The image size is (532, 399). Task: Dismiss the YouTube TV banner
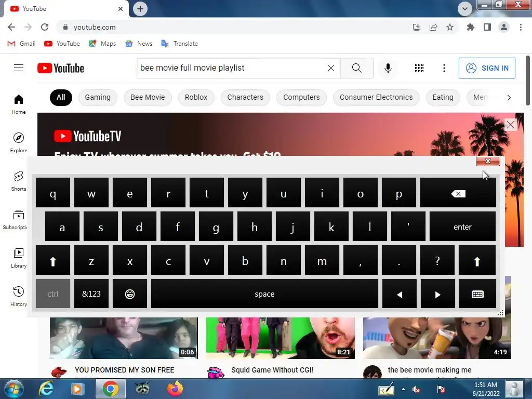click(511, 125)
